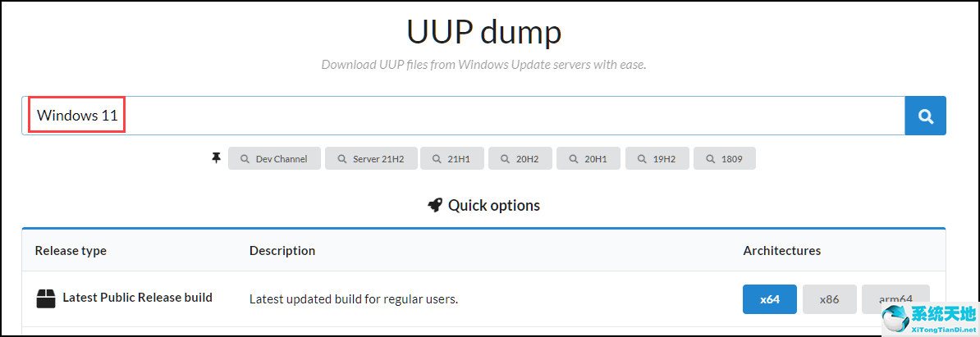Click the 1809 quick search tag
The height and width of the screenshot is (337, 980).
pyautogui.click(x=724, y=158)
